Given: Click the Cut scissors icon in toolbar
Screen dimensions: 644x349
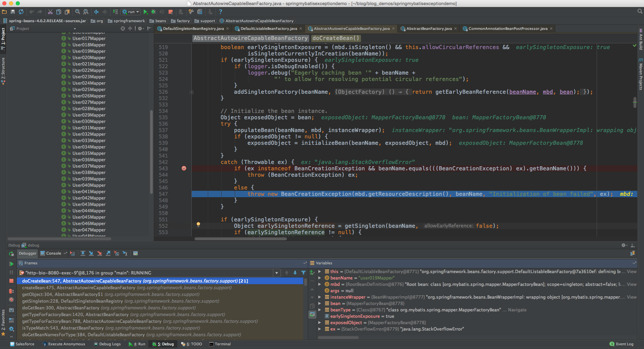Looking at the screenshot, I should tap(50, 12).
